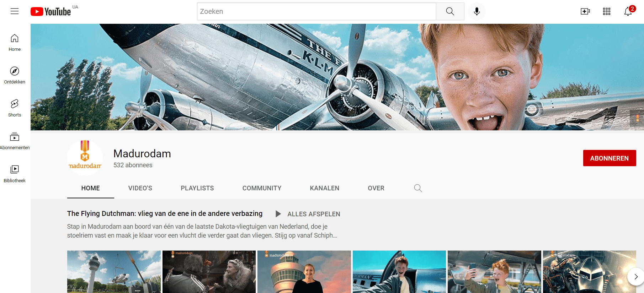Screen dimensions: 644x293
Task: Click the search magnifier button
Action: pos(450,11)
